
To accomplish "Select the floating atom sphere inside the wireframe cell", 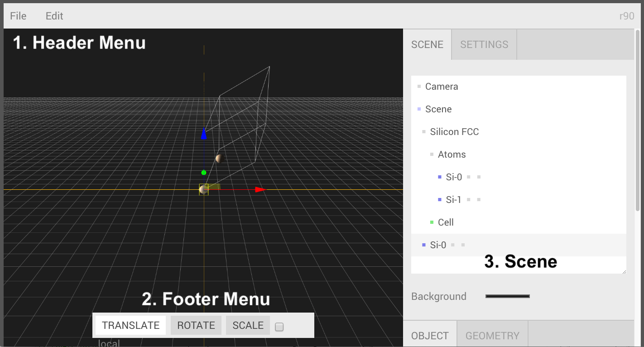I will [220, 158].
